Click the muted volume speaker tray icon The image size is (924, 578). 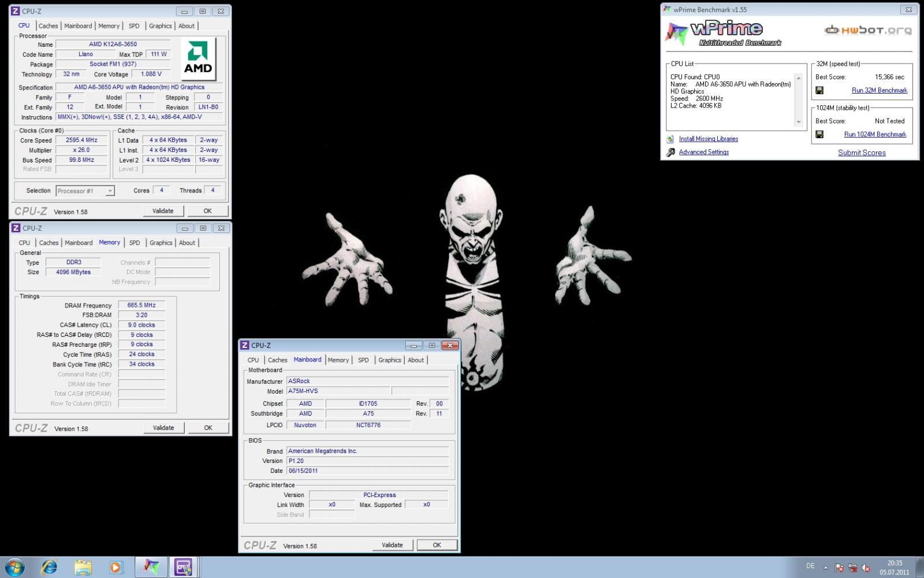coord(865,568)
